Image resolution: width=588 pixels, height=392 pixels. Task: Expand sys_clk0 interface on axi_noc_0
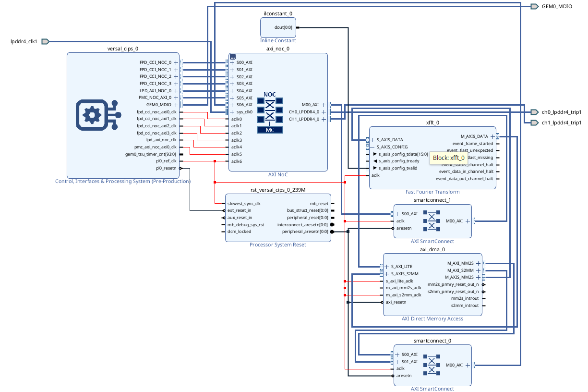(232, 112)
